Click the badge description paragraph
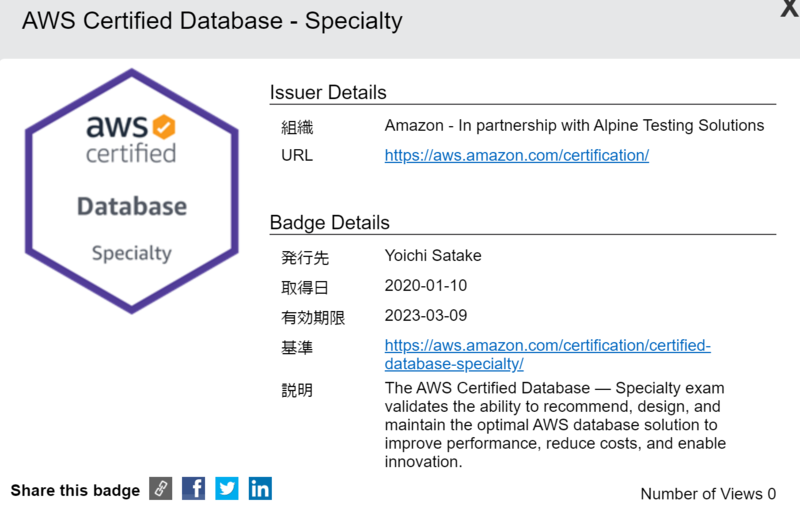The width and height of the screenshot is (800, 508). tap(555, 424)
